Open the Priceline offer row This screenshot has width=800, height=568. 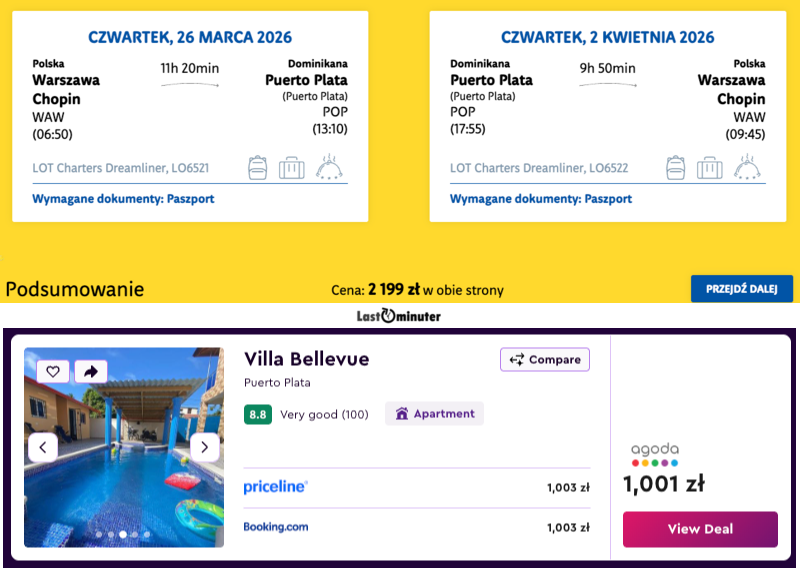(416, 488)
